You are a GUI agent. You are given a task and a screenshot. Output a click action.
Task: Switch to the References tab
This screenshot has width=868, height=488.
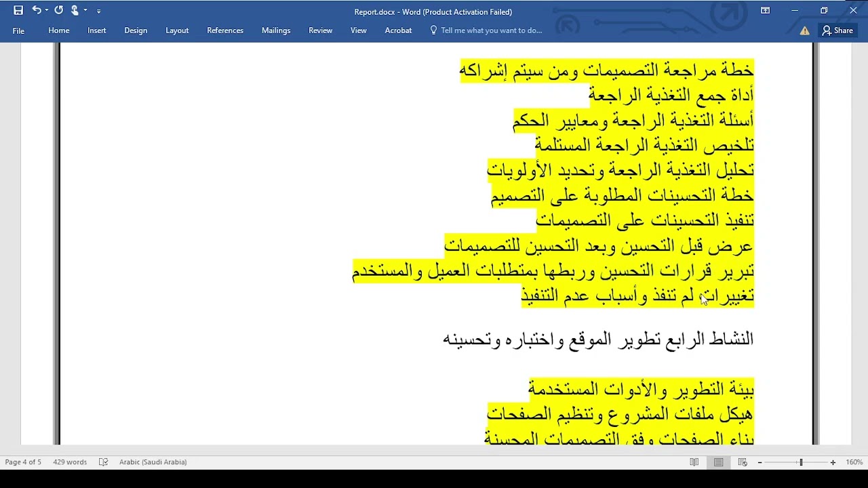tap(225, 30)
